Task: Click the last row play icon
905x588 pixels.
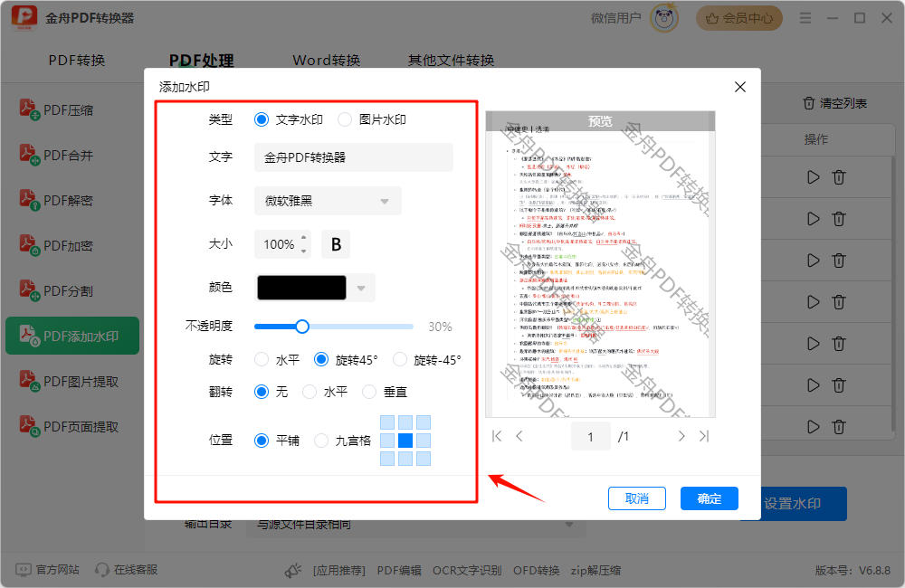Action: tap(814, 426)
